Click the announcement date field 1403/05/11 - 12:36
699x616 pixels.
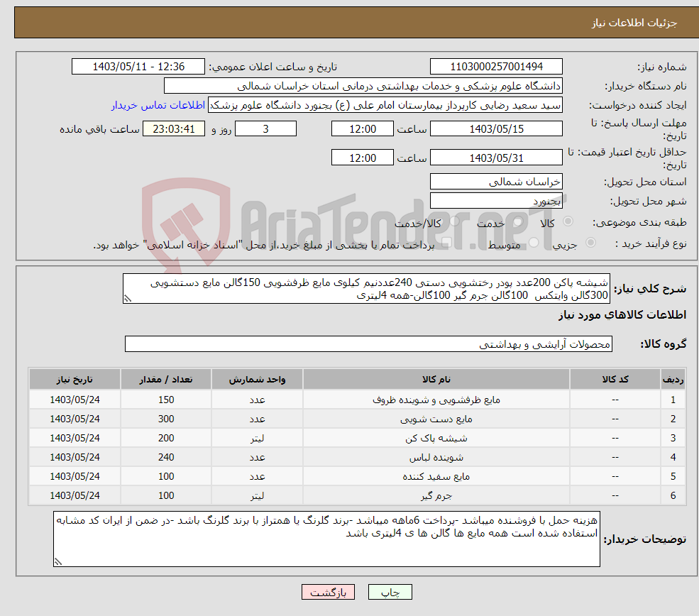138,67
